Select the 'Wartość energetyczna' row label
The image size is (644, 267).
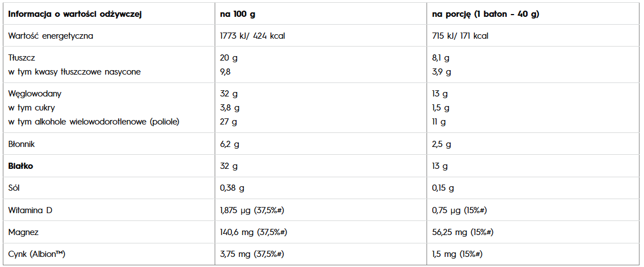coord(51,36)
